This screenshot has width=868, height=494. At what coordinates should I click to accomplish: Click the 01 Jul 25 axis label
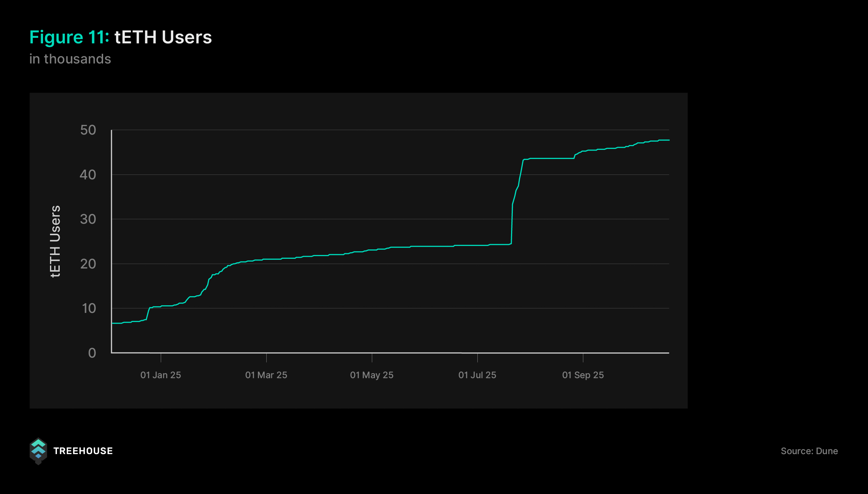point(477,375)
